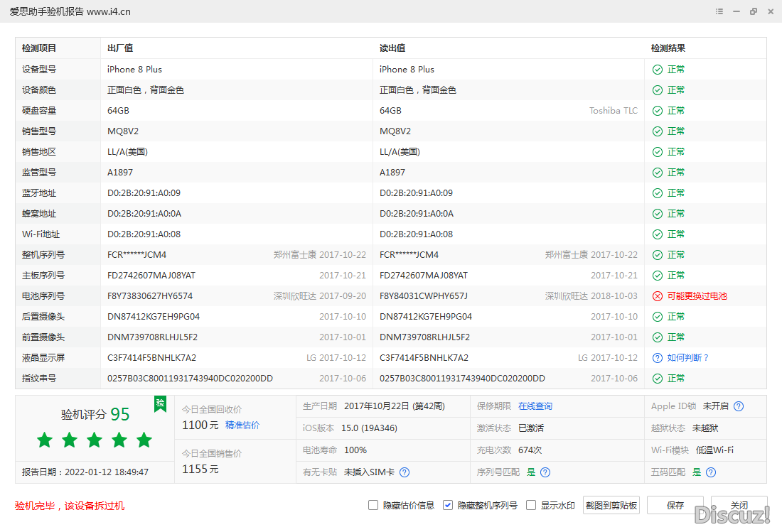
Task: Click the 可能更换过电池 warning text
Action: (x=697, y=296)
